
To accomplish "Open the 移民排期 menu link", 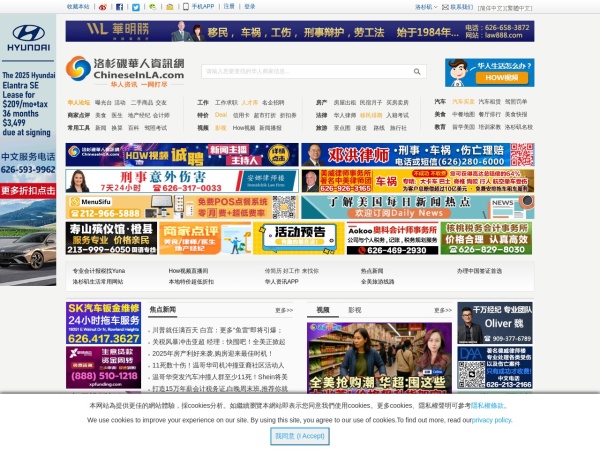I will pyautogui.click(x=371, y=115).
